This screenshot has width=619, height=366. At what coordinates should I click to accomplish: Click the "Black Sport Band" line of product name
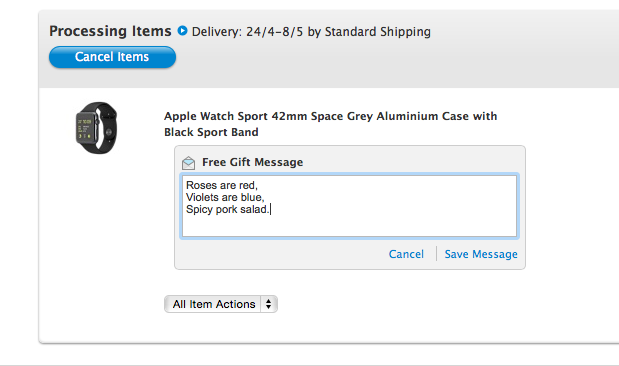pyautogui.click(x=211, y=132)
